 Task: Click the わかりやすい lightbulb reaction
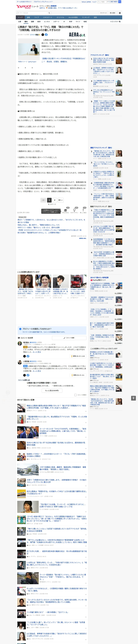coord(74,210)
